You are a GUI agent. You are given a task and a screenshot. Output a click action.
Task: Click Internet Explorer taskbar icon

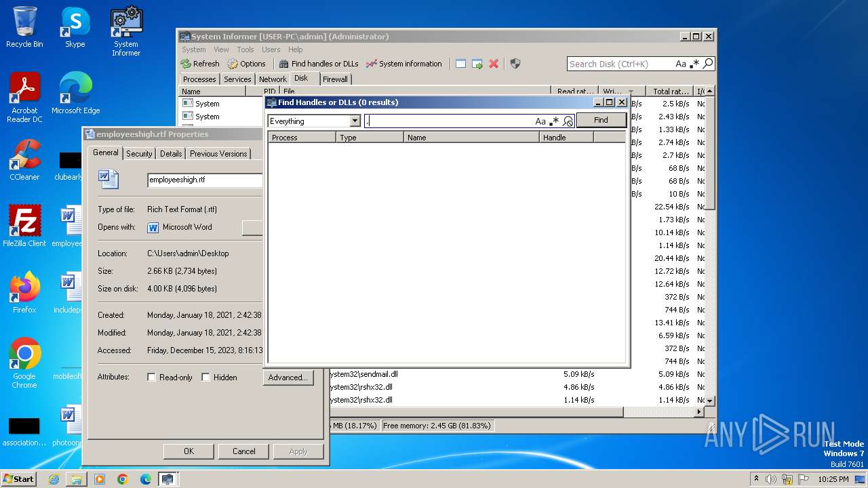click(x=54, y=479)
